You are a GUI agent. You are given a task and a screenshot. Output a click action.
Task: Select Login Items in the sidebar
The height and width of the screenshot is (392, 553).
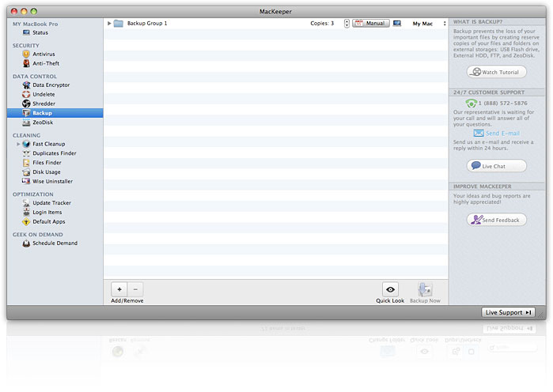pyautogui.click(x=55, y=212)
